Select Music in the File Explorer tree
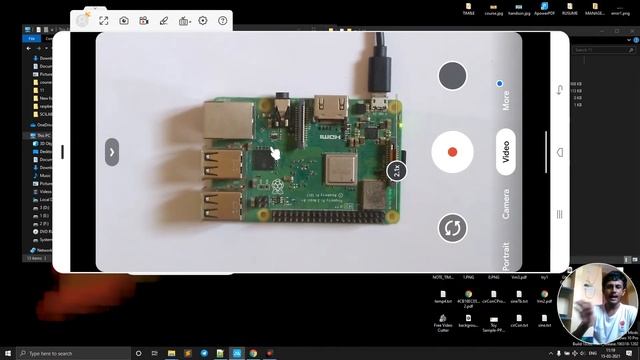The width and height of the screenshot is (640, 360). (42, 176)
